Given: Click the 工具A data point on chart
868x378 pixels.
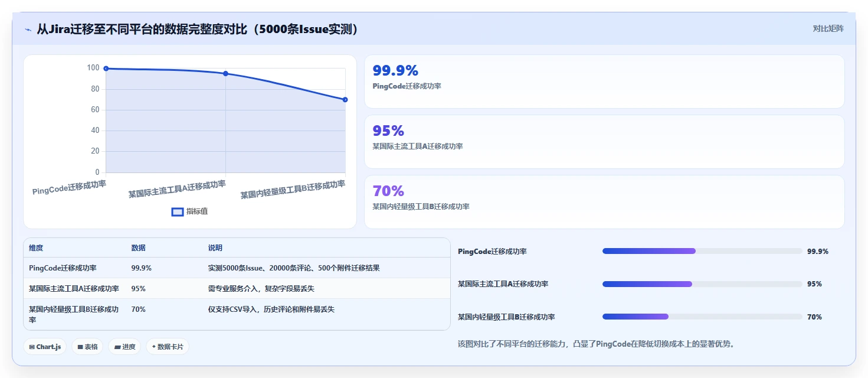Looking at the screenshot, I should [225, 74].
